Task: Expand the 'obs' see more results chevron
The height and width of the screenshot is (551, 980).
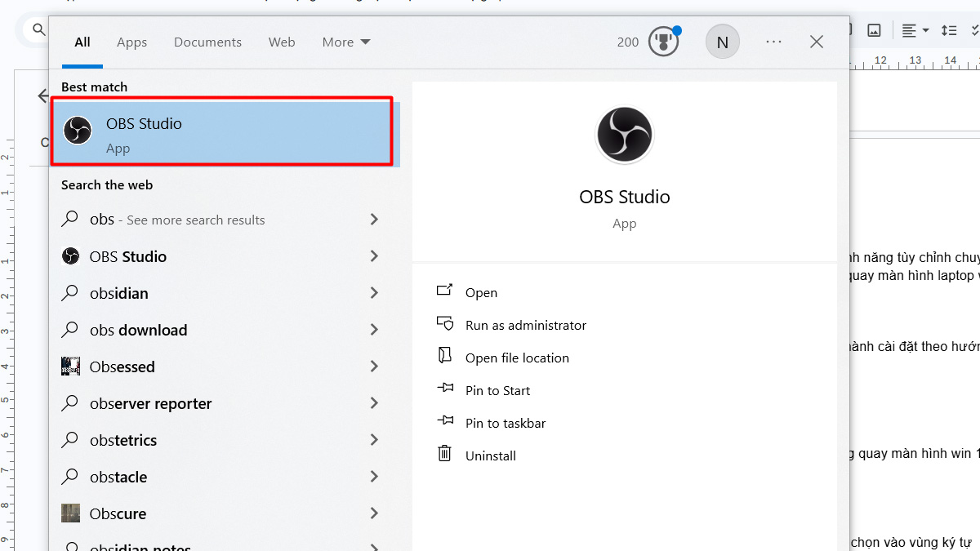Action: click(x=374, y=219)
